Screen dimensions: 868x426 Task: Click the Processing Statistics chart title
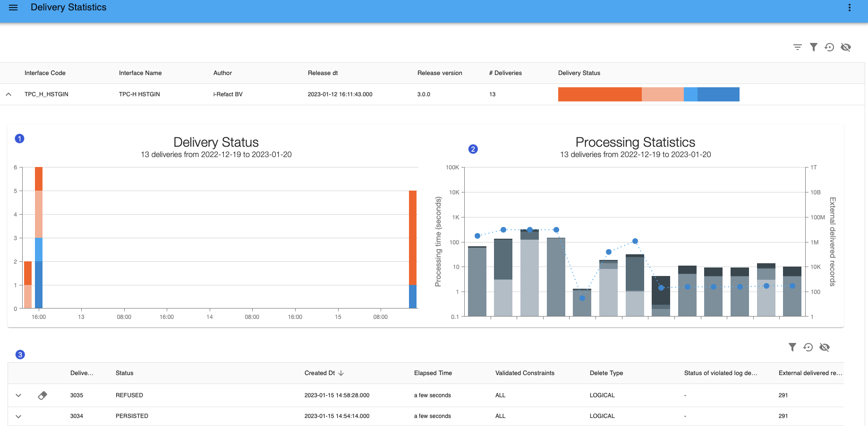point(635,142)
